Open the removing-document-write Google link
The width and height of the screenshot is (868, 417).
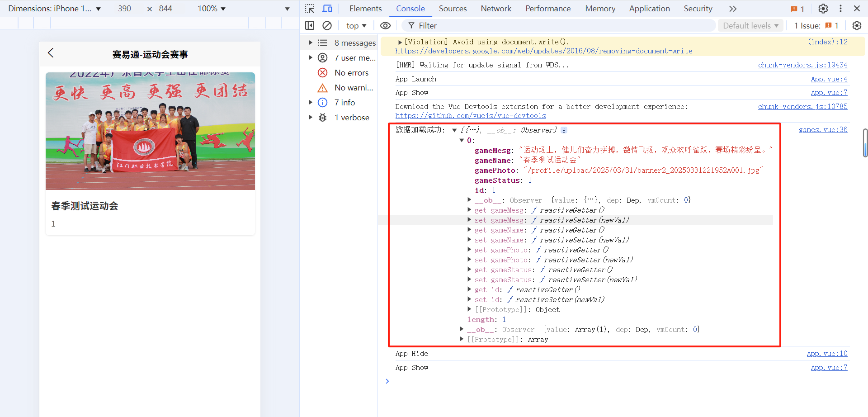coord(544,51)
